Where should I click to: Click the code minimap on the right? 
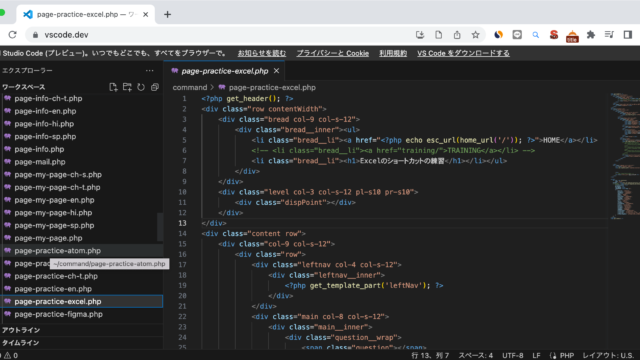click(x=624, y=156)
